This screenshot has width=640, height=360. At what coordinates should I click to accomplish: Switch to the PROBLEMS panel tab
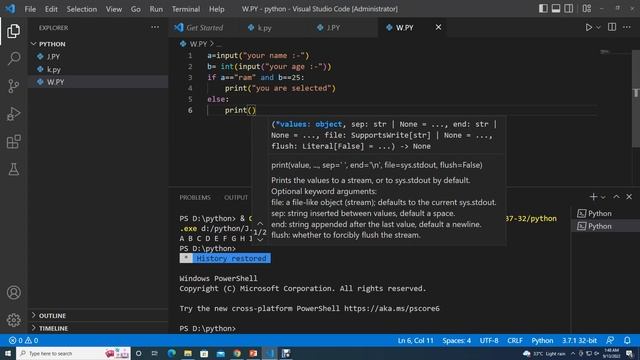point(195,197)
